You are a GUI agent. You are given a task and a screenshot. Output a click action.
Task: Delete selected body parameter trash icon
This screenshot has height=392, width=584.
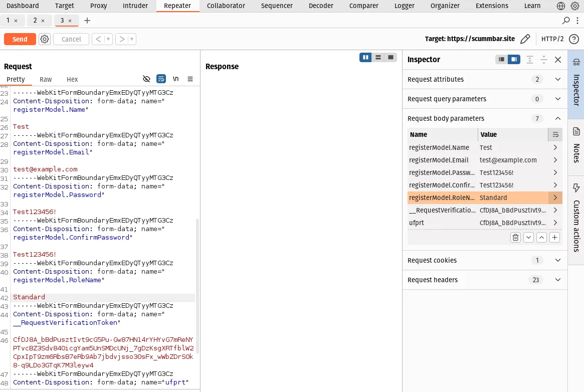tap(515, 238)
